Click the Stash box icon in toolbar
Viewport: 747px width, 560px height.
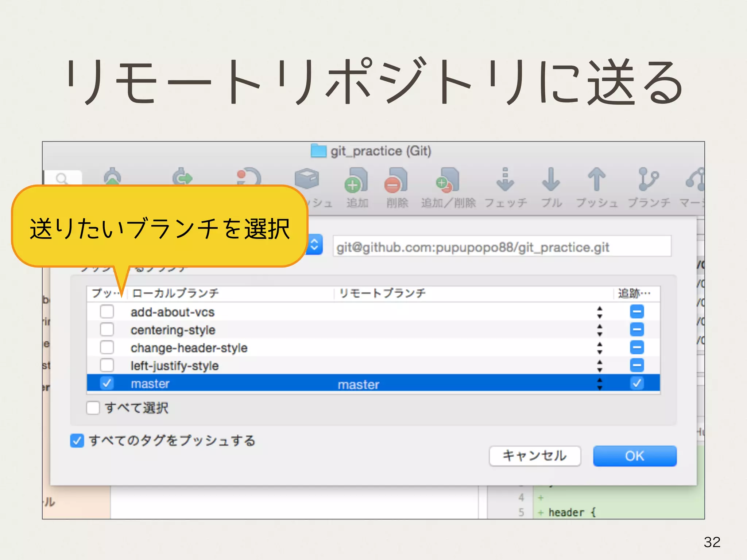tap(307, 179)
